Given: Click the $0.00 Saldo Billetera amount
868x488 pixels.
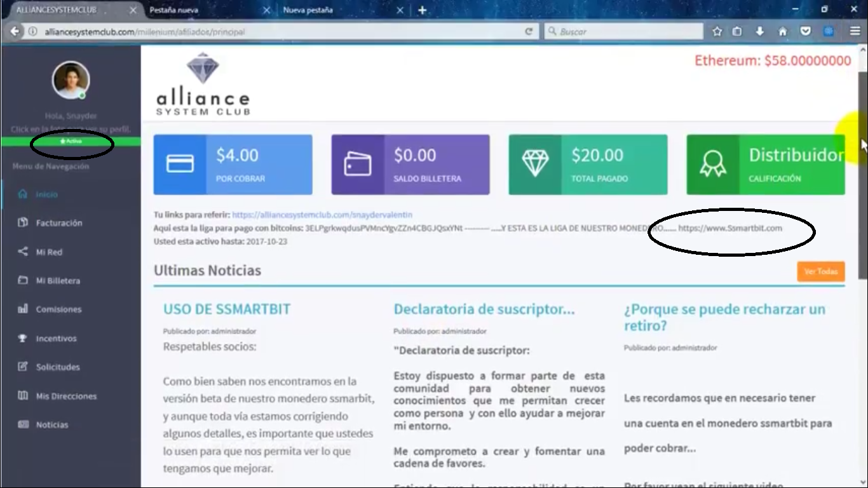Looking at the screenshot, I should [x=415, y=155].
